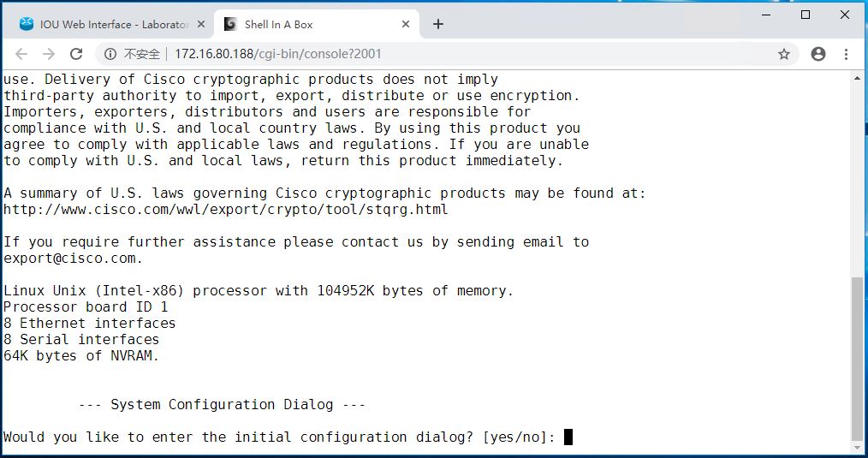Click the scrollbar up arrow

point(858,79)
